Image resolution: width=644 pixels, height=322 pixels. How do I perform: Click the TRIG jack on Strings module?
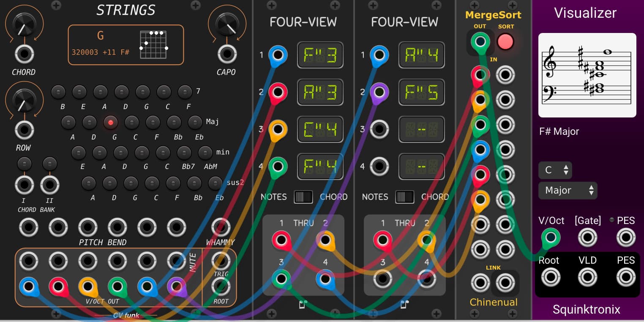221,262
